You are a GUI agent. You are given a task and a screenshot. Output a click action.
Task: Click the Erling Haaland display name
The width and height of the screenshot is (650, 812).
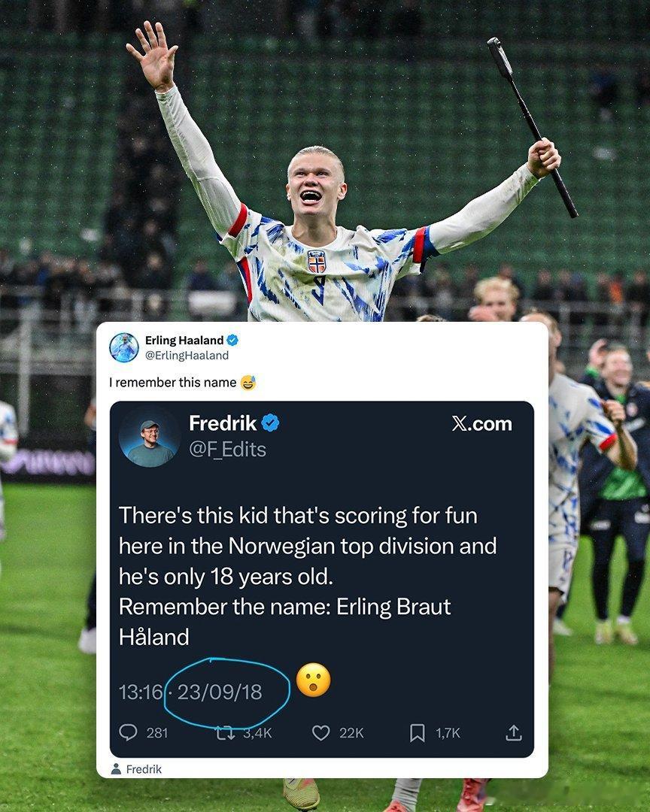(184, 341)
